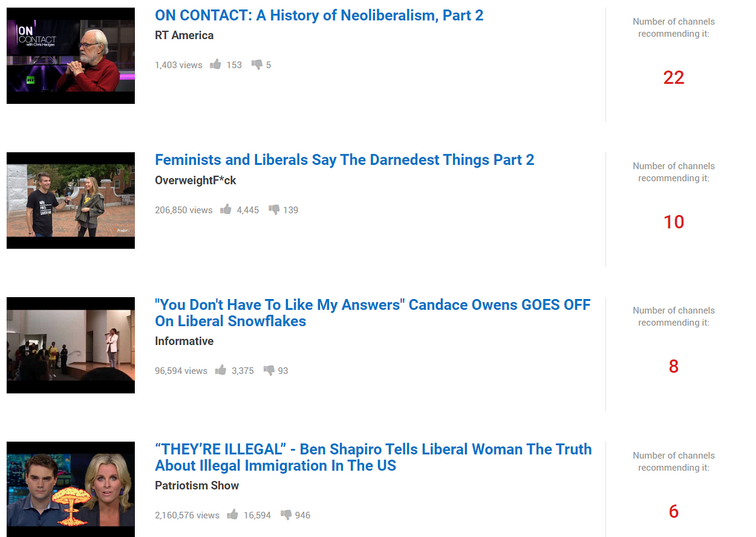Image resolution: width=756 pixels, height=537 pixels.
Task: Open the Candace Owens lecture thumbnail
Action: click(71, 345)
